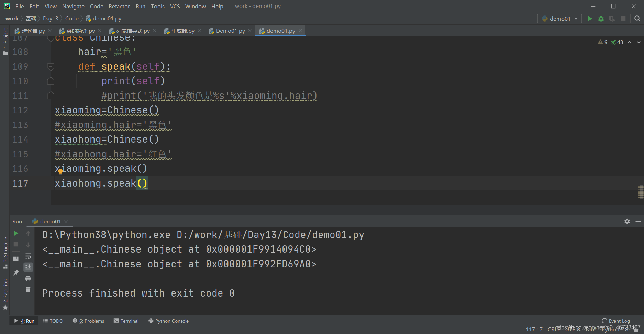Open the demo01 run configuration dropdown
This screenshot has height=334, width=644.
pos(559,19)
